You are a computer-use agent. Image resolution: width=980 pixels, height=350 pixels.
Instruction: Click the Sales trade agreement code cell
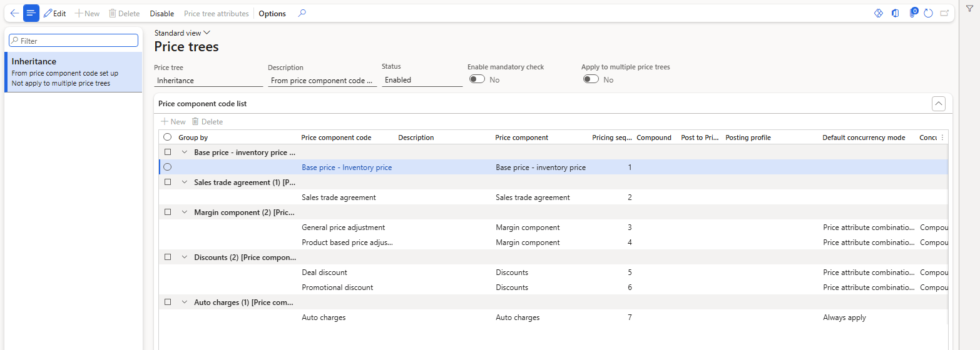tap(339, 197)
